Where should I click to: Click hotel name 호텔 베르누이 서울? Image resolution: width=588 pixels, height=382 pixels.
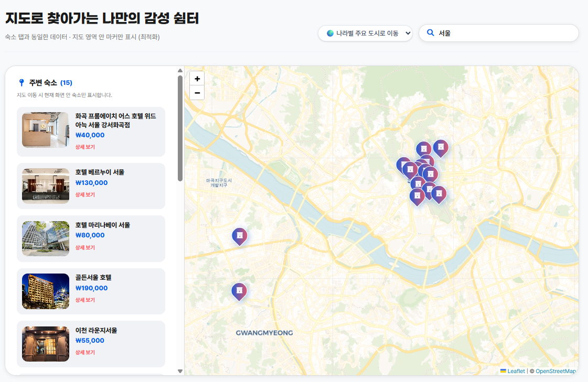click(100, 172)
